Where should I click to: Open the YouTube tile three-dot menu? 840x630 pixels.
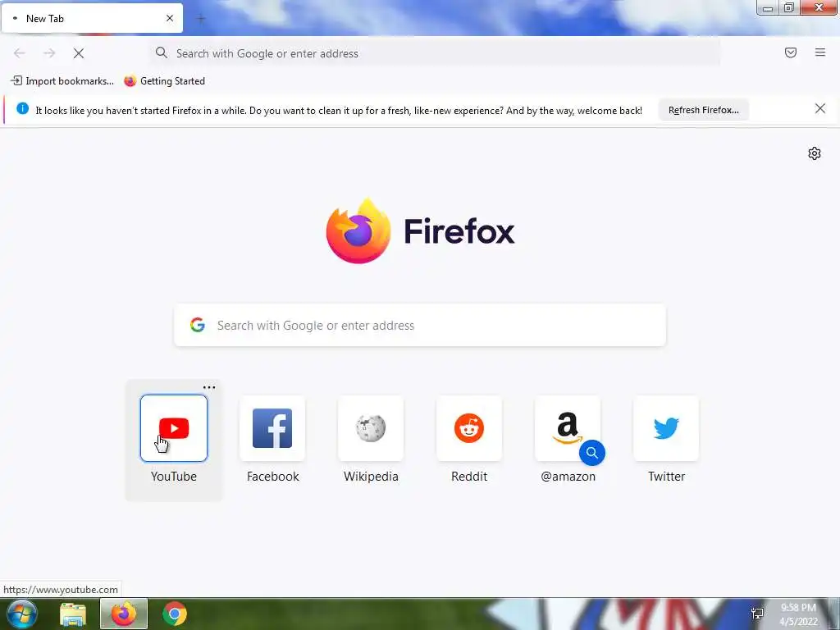[x=209, y=387]
